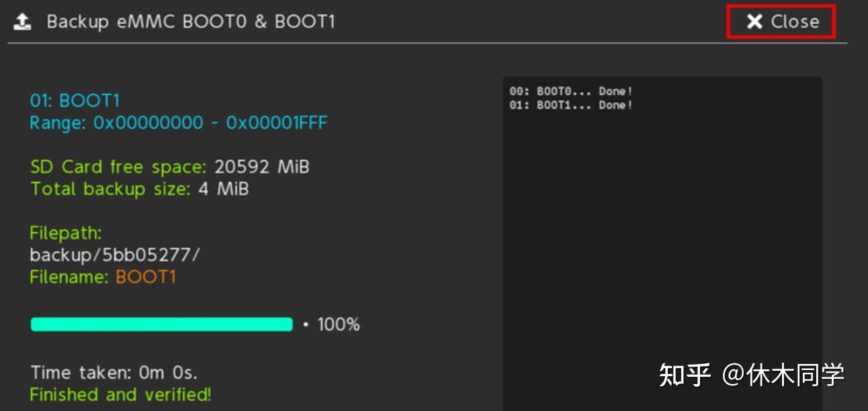The width and height of the screenshot is (868, 411).
Task: Click the "Finished and verified!" status message
Action: pos(120,394)
